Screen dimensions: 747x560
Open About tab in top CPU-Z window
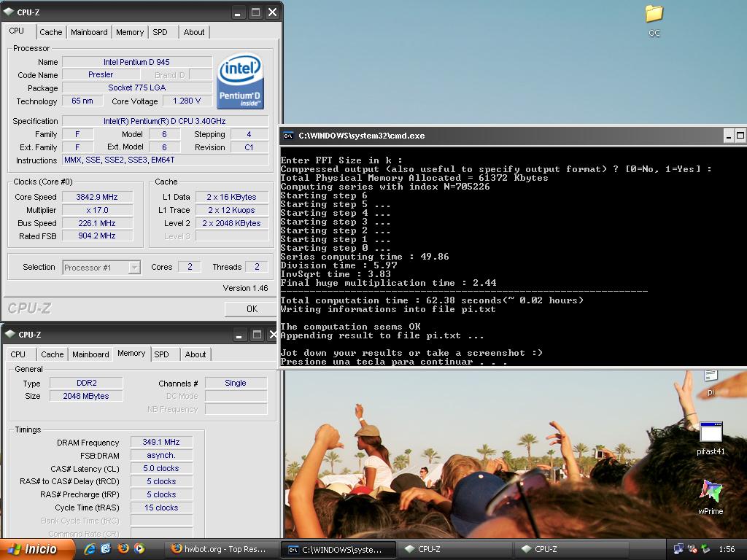pyautogui.click(x=194, y=32)
